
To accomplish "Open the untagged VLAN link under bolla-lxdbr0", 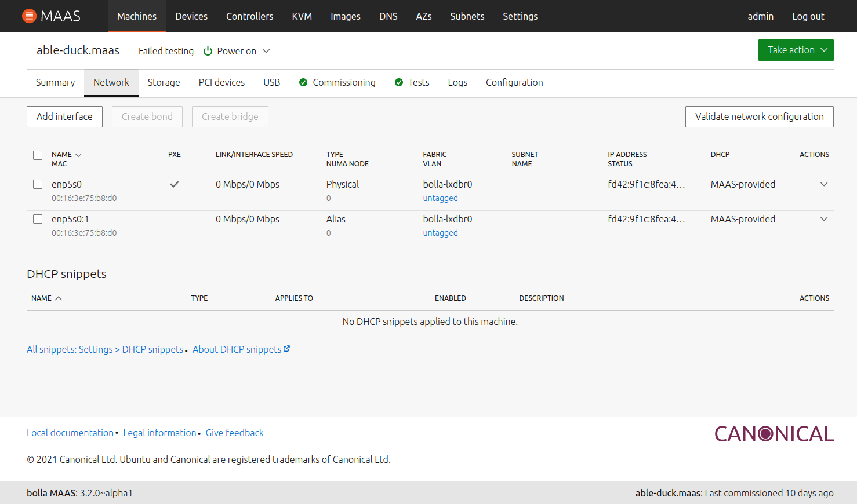I will [x=440, y=198].
